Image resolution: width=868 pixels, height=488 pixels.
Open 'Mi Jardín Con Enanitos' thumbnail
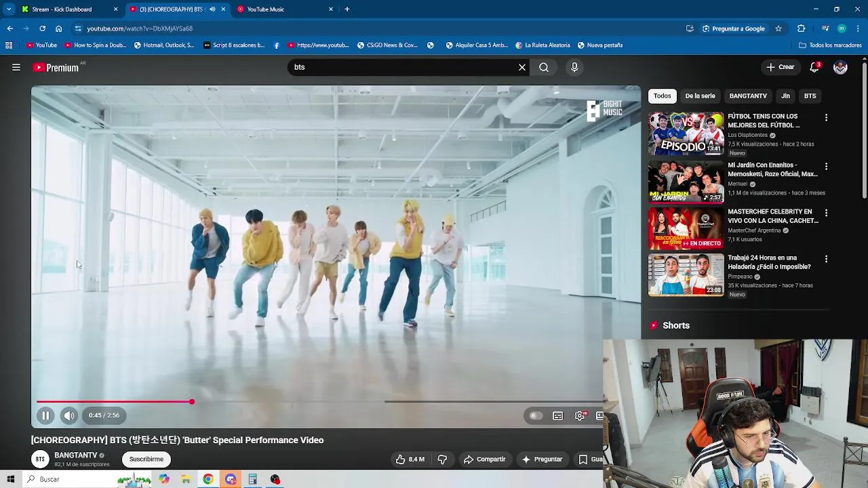tap(686, 182)
